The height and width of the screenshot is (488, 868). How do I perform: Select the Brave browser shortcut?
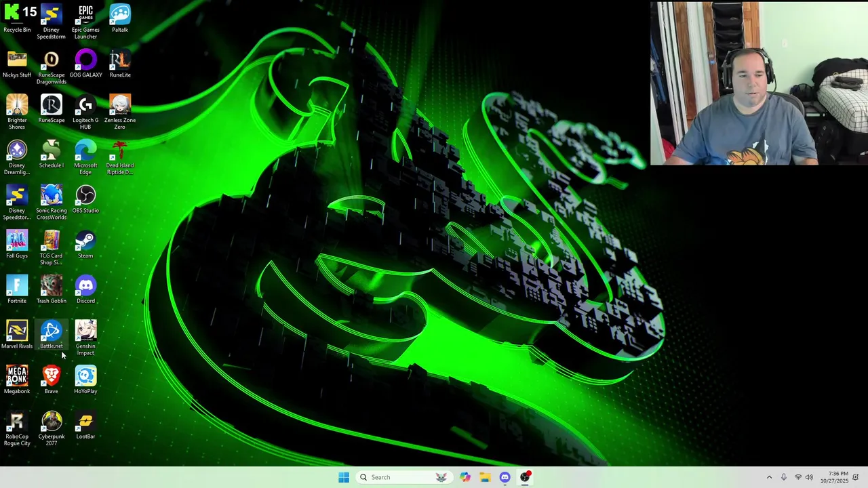pos(51,380)
